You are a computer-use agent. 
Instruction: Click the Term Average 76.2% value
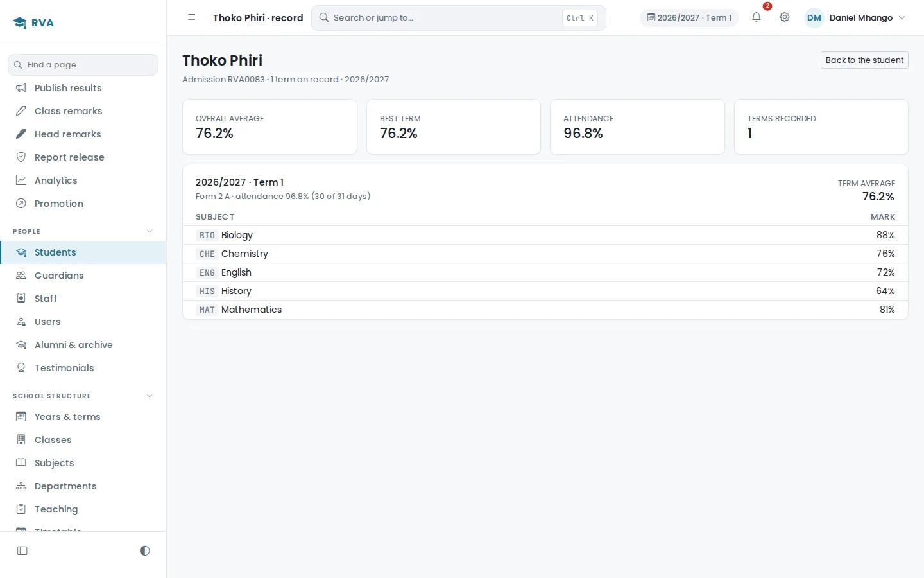pos(878,197)
